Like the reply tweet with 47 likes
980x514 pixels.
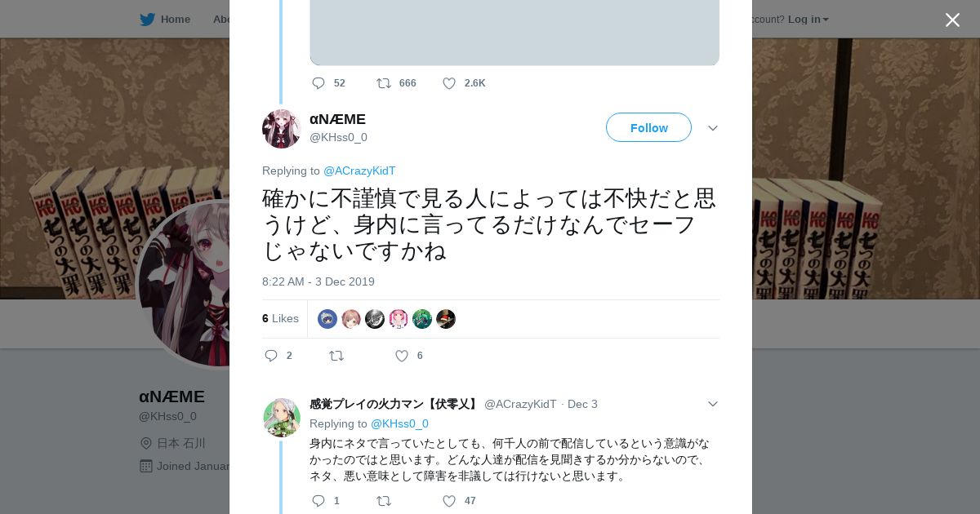pos(449,501)
